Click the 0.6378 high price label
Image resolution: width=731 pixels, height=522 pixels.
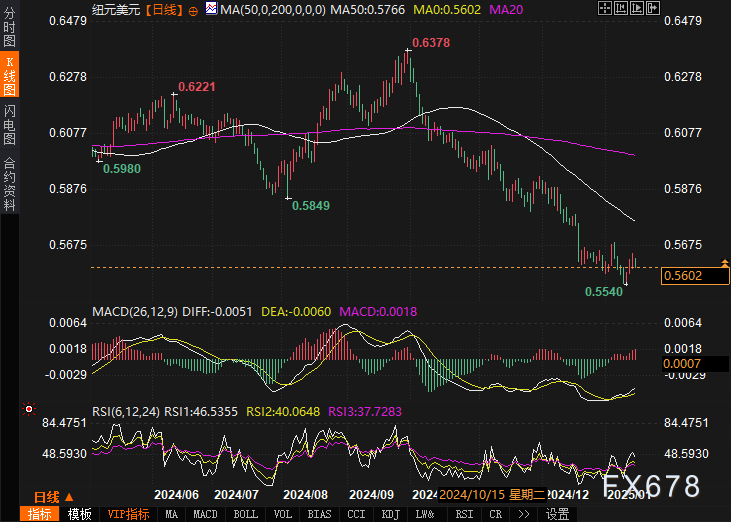tap(431, 43)
